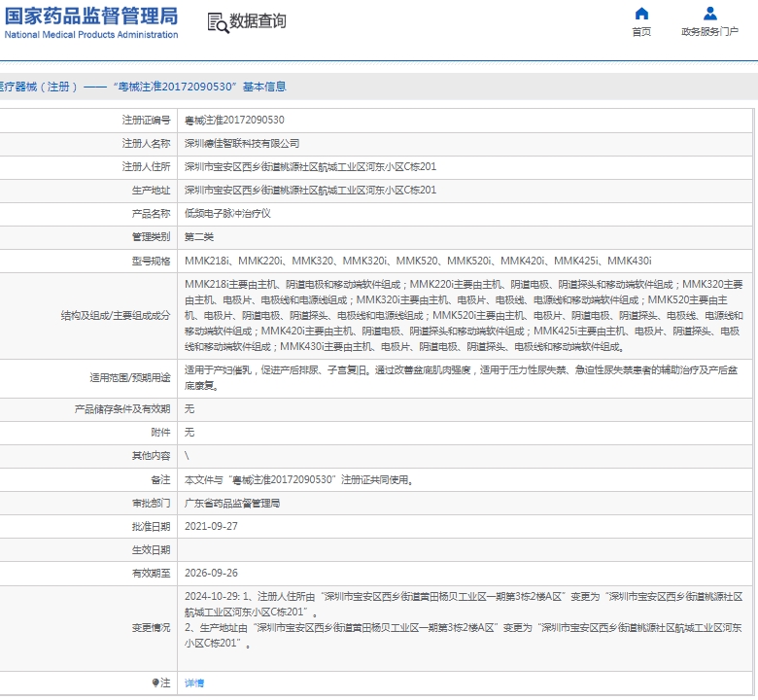The image size is (758, 700).
Task: Click the bullet icon beside 注
Action: click(x=155, y=682)
